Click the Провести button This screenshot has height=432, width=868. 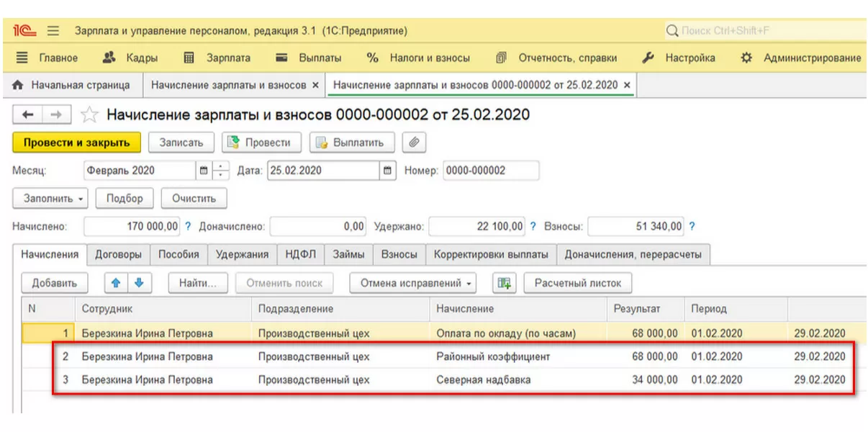click(261, 142)
